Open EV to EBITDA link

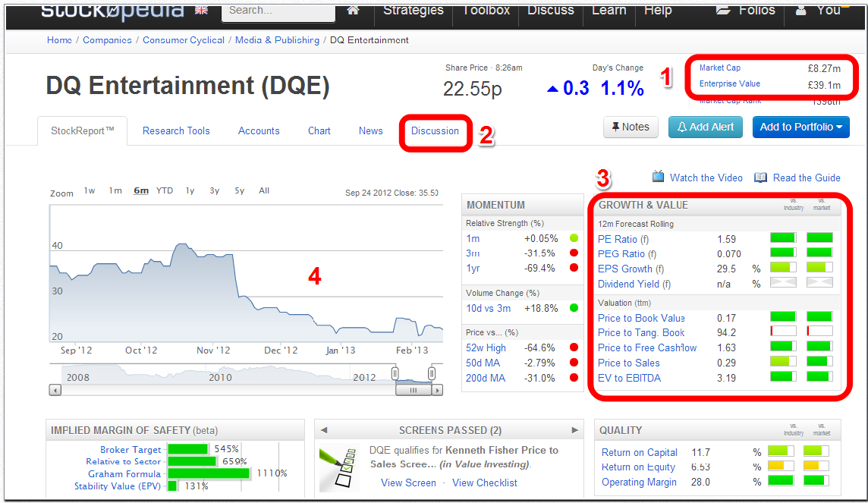(x=630, y=378)
